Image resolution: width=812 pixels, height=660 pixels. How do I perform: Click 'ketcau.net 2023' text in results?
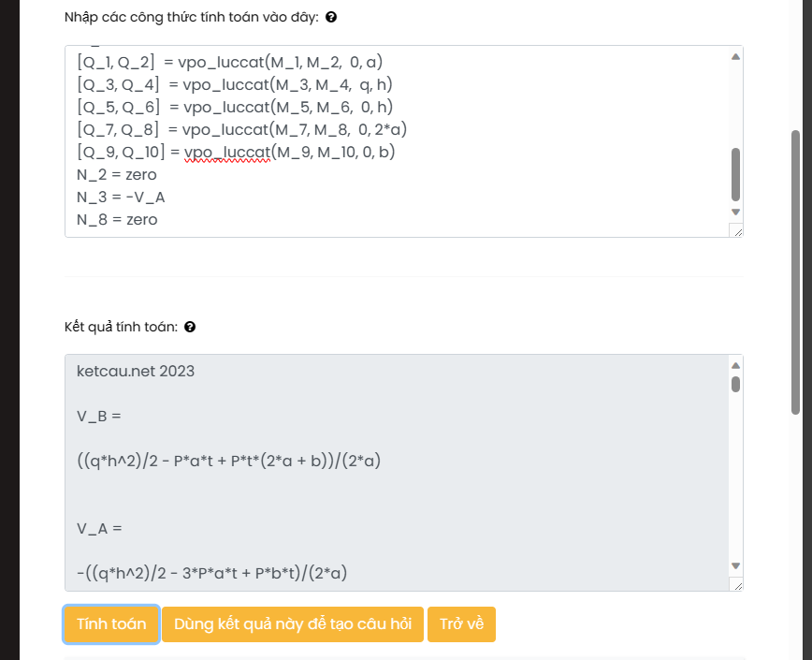pos(136,372)
